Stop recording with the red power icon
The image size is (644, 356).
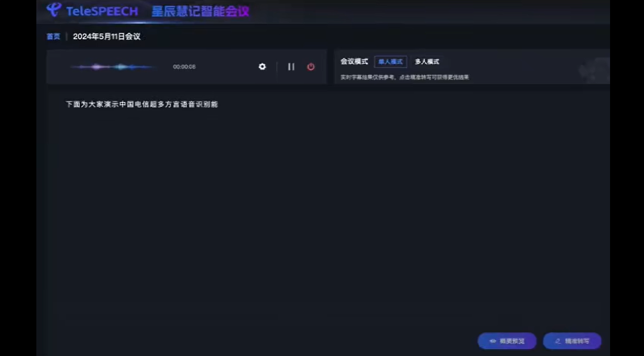click(x=311, y=67)
